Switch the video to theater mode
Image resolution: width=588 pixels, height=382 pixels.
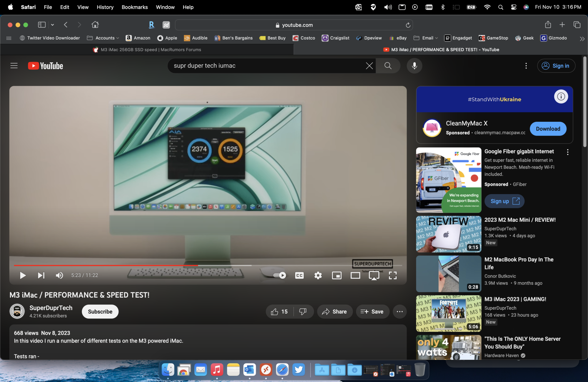pos(355,275)
